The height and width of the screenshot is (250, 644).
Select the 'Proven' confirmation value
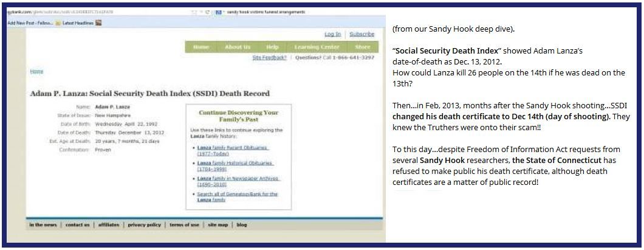(103, 150)
